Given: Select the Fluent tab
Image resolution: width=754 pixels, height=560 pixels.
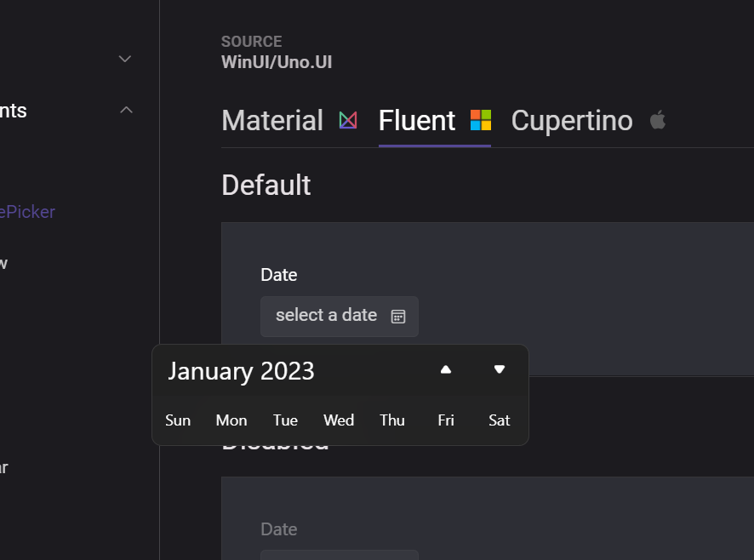Looking at the screenshot, I should (416, 120).
